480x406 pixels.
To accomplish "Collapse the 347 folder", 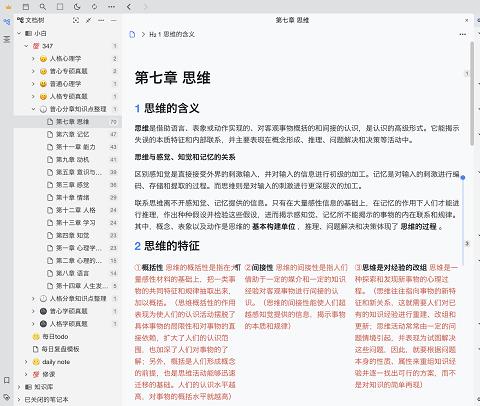I will coord(26,46).
